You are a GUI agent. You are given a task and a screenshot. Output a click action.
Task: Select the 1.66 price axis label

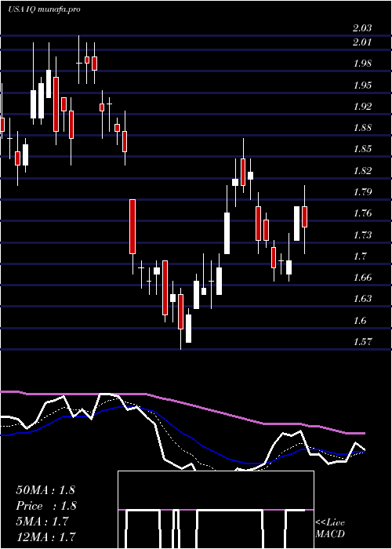[362, 278]
